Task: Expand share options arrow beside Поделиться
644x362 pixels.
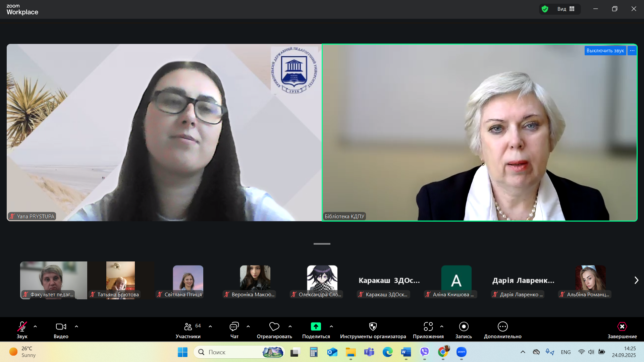Action: tap(331, 326)
